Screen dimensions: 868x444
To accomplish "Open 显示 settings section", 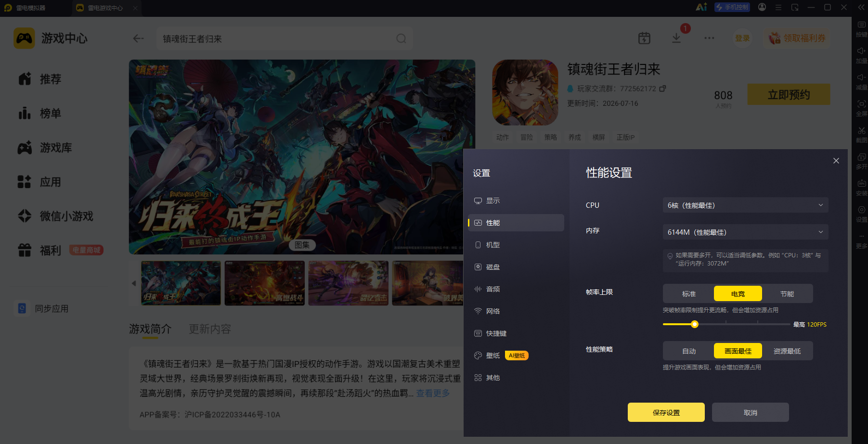I will tap(516, 201).
